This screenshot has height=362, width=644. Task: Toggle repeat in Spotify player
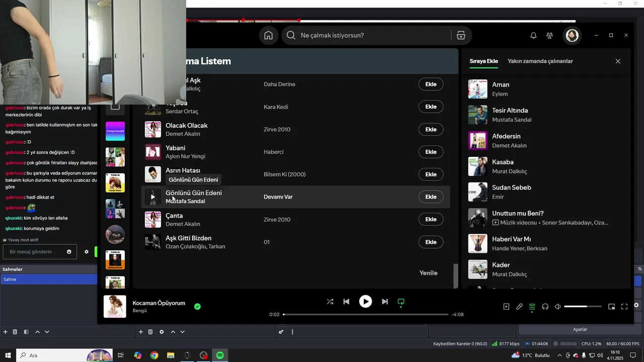[x=401, y=302]
